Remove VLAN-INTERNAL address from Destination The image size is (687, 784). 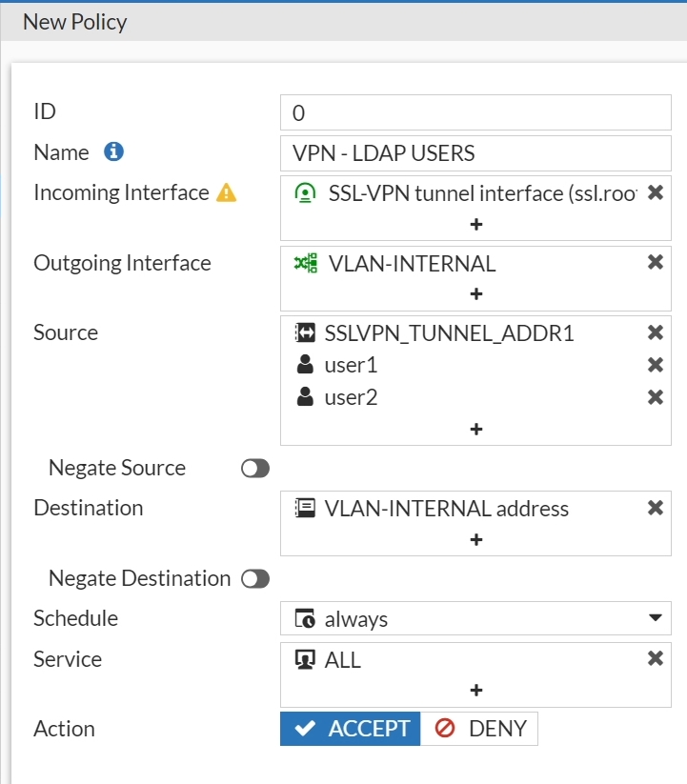[x=655, y=508]
